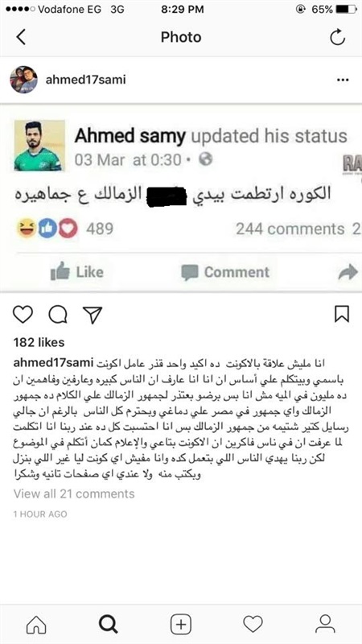This screenshot has width=362, height=644.
Task: Tap the Like thumbs-up in embedded screenshot
Action: (x=76, y=271)
